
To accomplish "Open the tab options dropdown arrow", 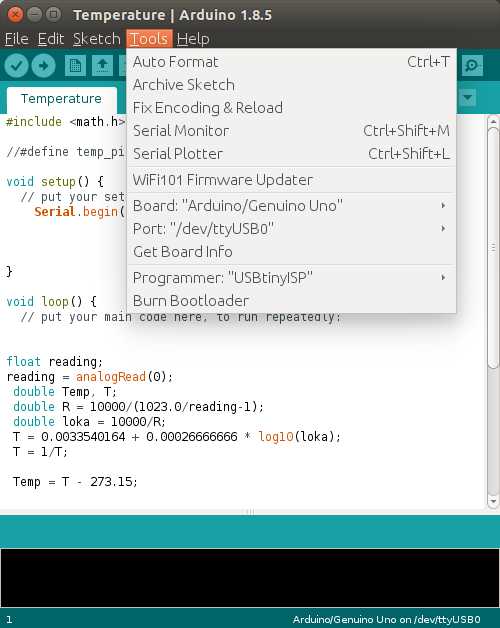I will (467, 97).
